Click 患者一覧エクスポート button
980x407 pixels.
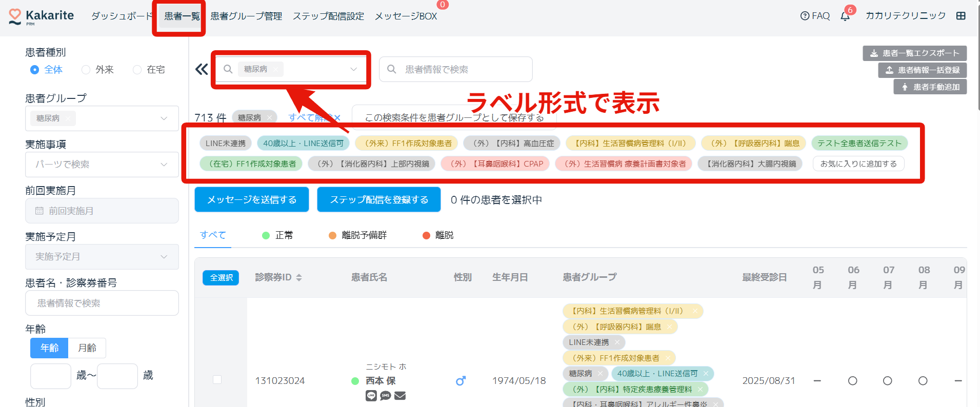[x=914, y=53]
